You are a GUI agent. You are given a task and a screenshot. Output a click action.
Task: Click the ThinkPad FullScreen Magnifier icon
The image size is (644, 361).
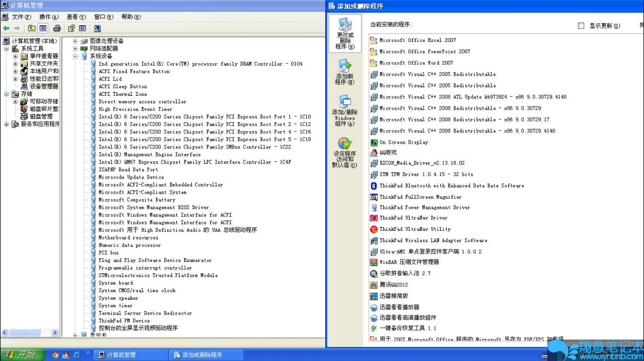tap(374, 197)
